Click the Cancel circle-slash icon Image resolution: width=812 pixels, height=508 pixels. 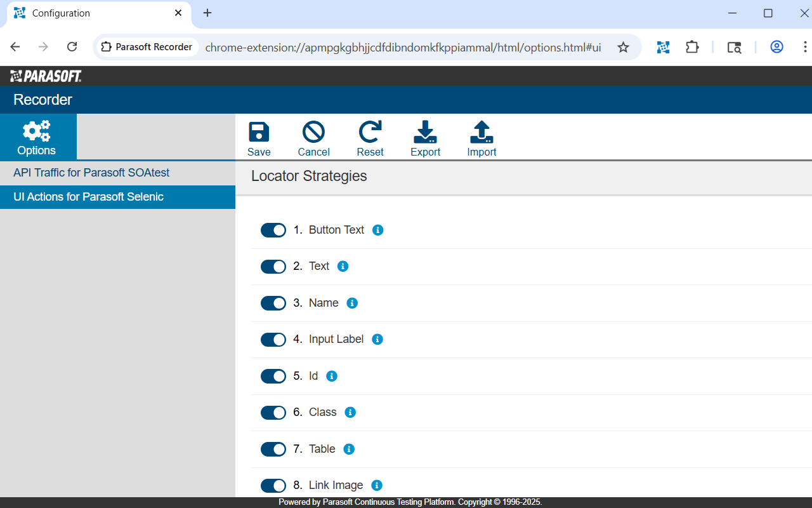click(x=313, y=132)
